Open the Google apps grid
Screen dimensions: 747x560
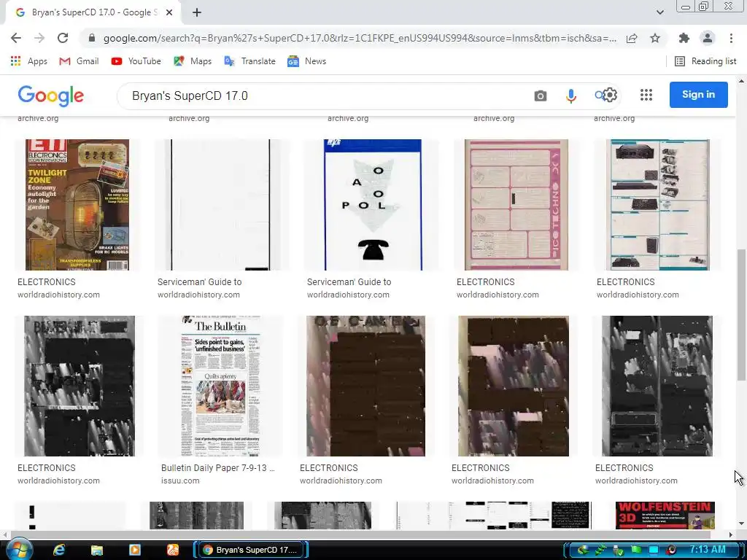[x=646, y=95]
